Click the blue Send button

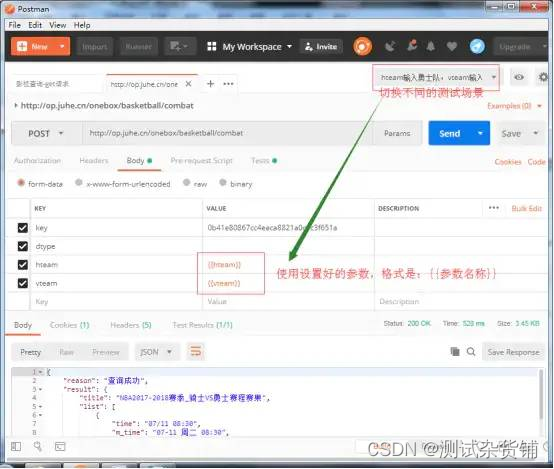coord(449,133)
